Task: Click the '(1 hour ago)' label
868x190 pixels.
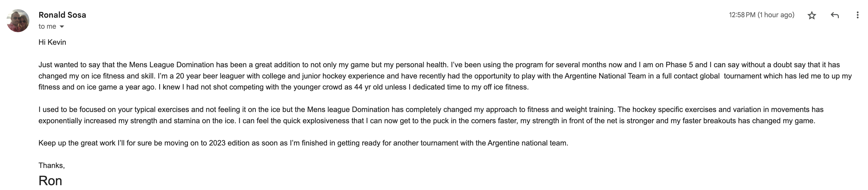Action: click(x=776, y=15)
